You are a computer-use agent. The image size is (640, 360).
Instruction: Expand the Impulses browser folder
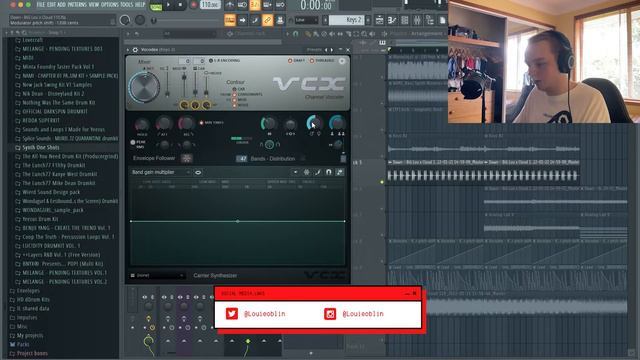pos(27,318)
